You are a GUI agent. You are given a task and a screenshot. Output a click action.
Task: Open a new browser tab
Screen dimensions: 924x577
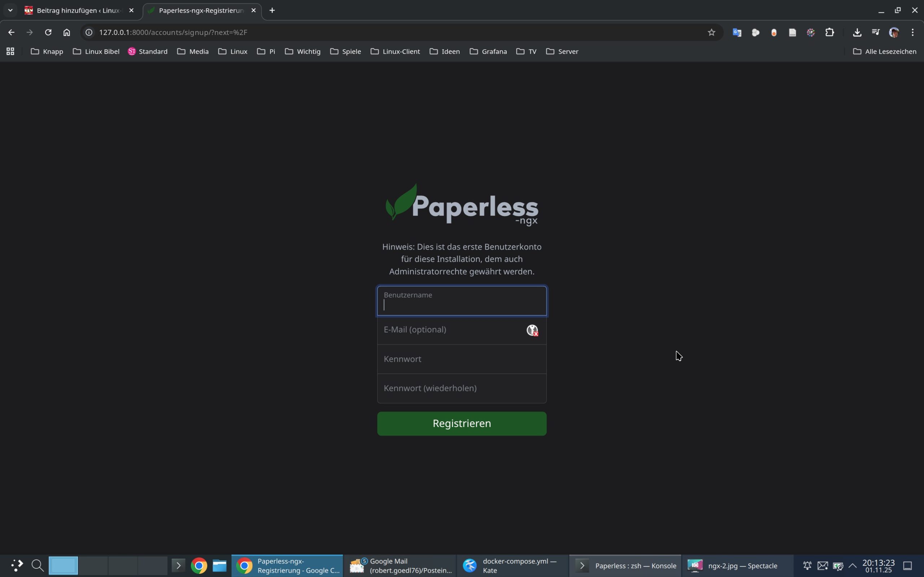click(x=272, y=10)
